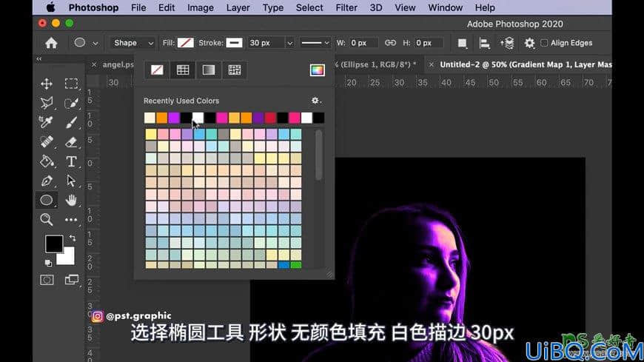Click the foreground color black swatch
644x362 pixels.
tap(53, 244)
